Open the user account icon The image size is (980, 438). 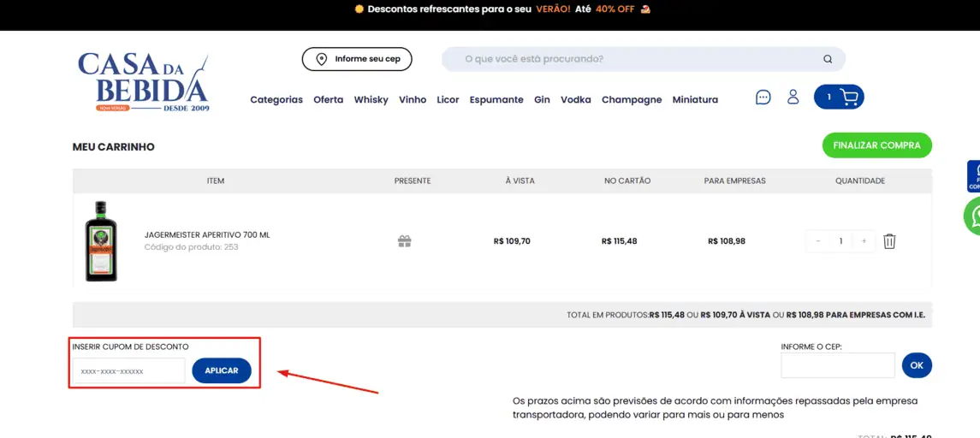click(x=793, y=97)
